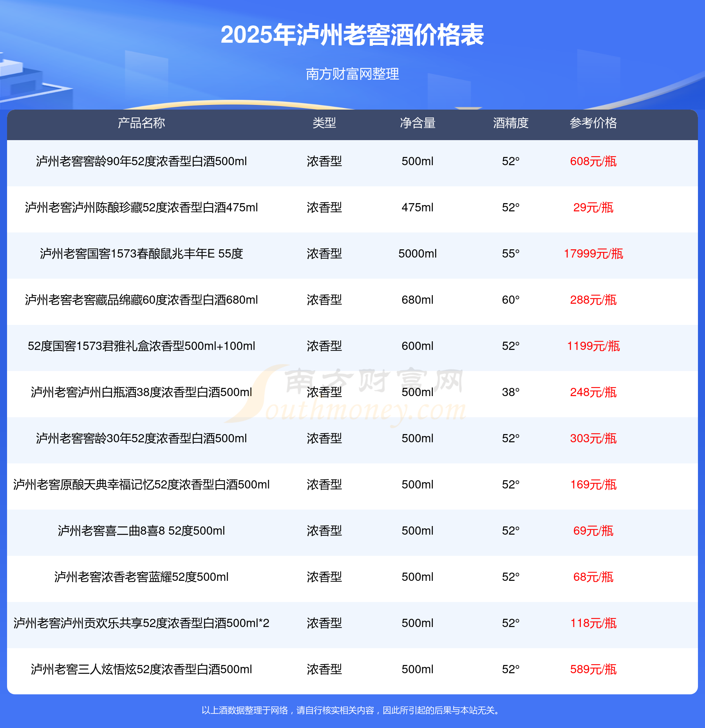Image resolution: width=705 pixels, height=728 pixels.
Task: Select 52° in the 窖龄90年 row
Action: [511, 161]
